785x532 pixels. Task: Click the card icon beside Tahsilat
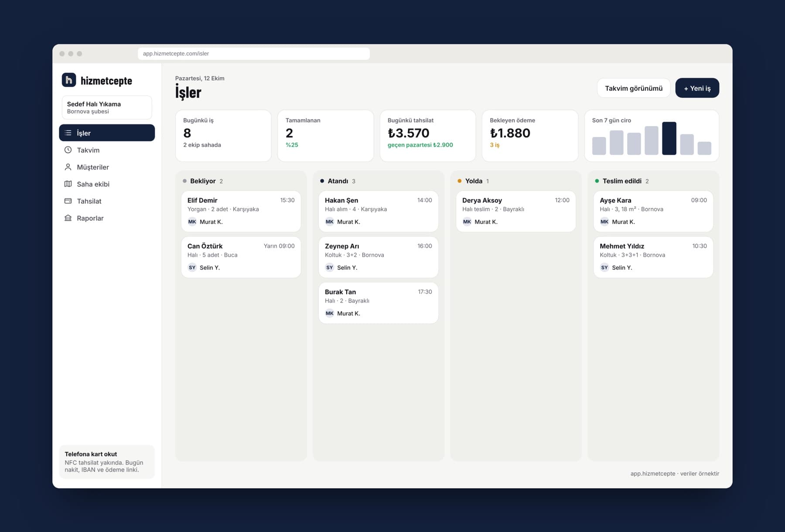[68, 201]
